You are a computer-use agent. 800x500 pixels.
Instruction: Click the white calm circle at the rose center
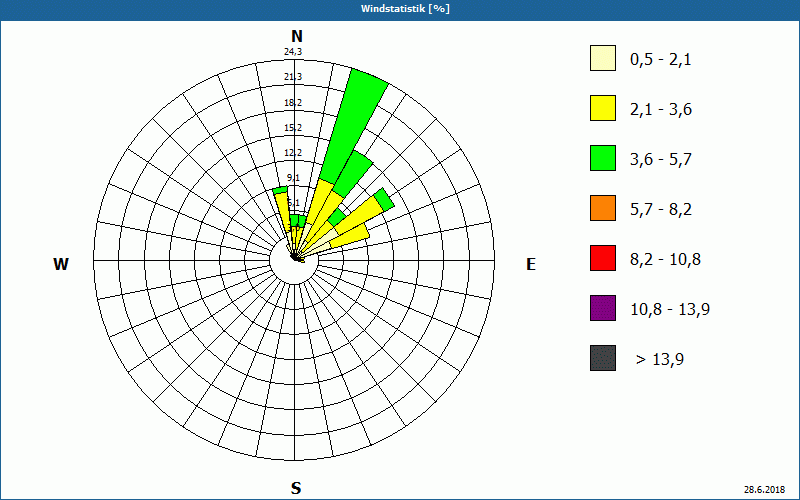tap(294, 260)
